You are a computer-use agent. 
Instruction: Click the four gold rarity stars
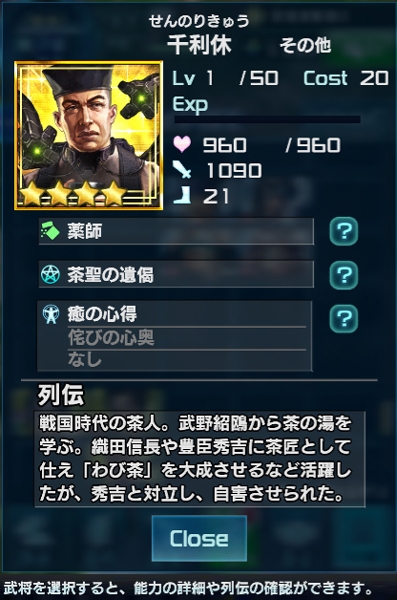pos(74,193)
